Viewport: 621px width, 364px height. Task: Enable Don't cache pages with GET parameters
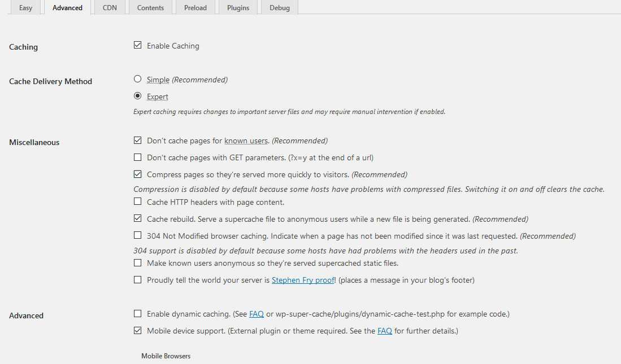[x=138, y=157]
